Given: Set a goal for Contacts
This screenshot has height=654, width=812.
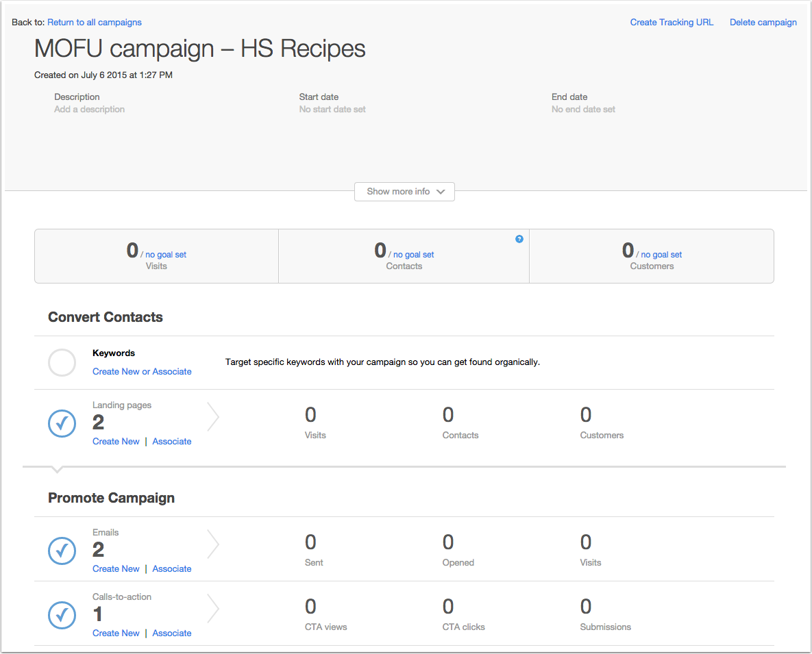Looking at the screenshot, I should [x=414, y=255].
